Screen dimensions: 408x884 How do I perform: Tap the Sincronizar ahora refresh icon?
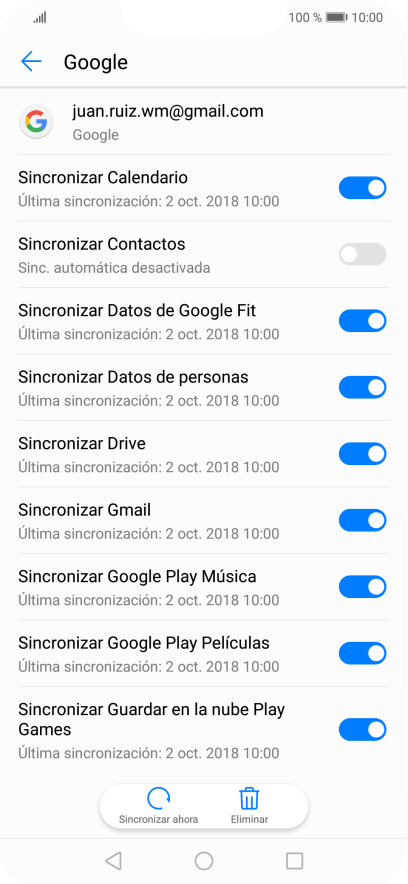tap(158, 798)
